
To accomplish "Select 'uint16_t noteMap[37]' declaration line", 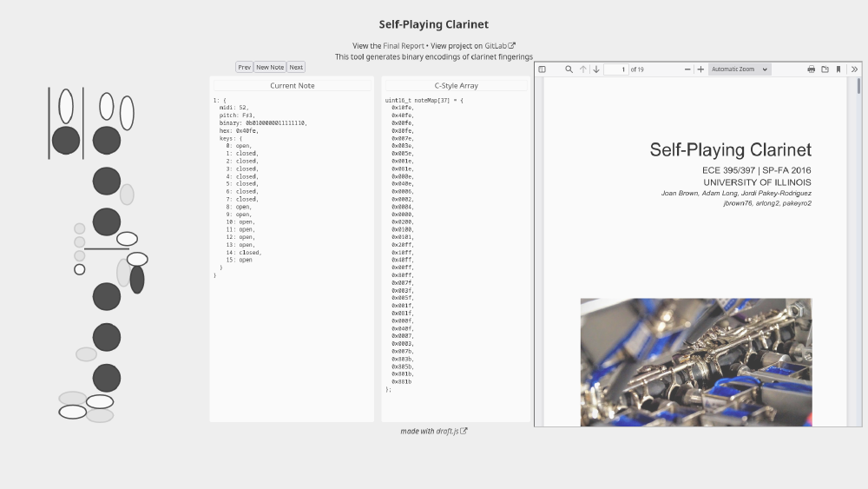I will click(x=424, y=100).
